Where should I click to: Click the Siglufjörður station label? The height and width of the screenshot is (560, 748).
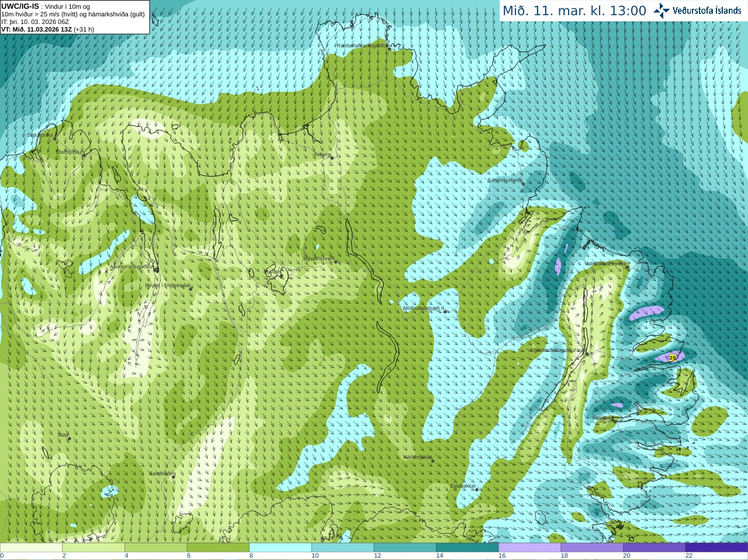pos(40,135)
